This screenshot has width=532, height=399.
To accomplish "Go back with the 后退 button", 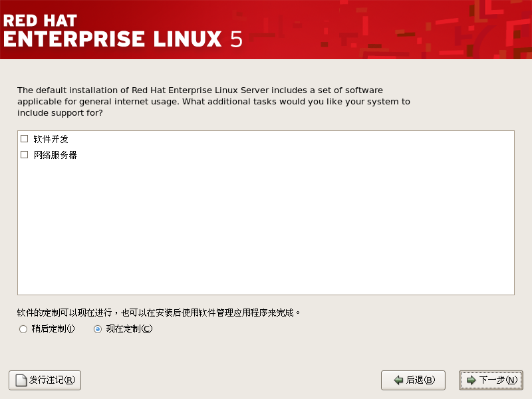I will click(x=413, y=380).
